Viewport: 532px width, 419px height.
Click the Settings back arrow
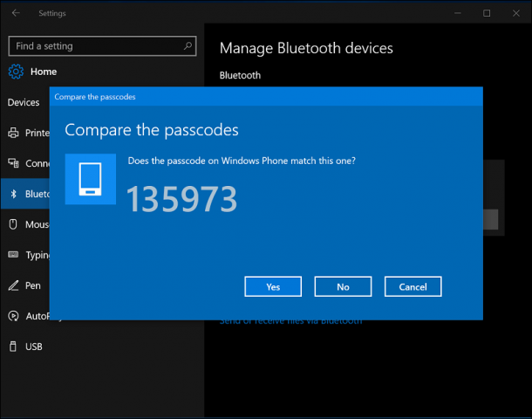click(x=16, y=13)
